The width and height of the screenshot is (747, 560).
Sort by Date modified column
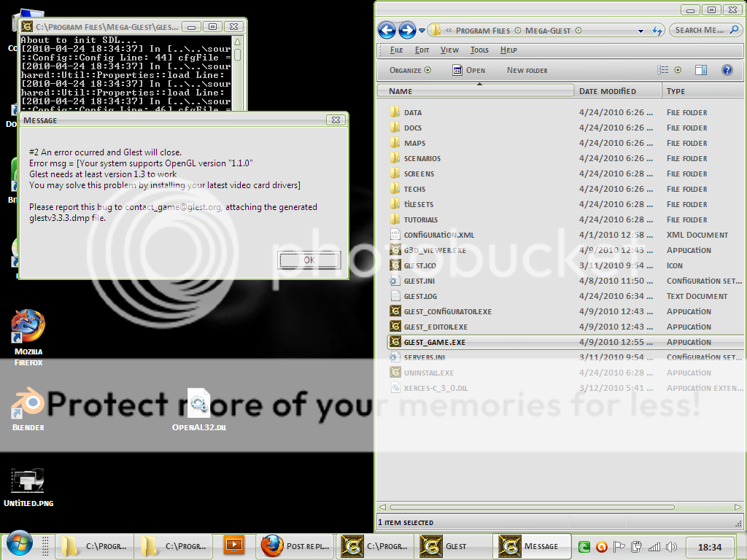tap(617, 91)
